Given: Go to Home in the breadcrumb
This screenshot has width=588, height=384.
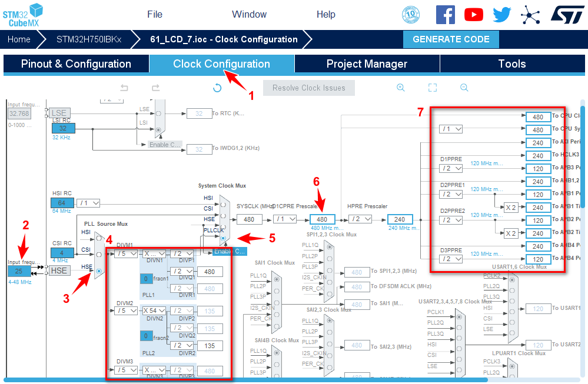Looking at the screenshot, I should tap(19, 39).
